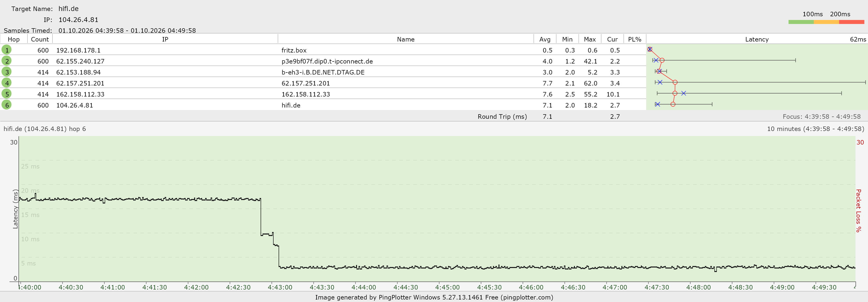Screen dimensions: 868x302
Task: Click the 10.1 current value of hop 5
Action: coord(613,94)
